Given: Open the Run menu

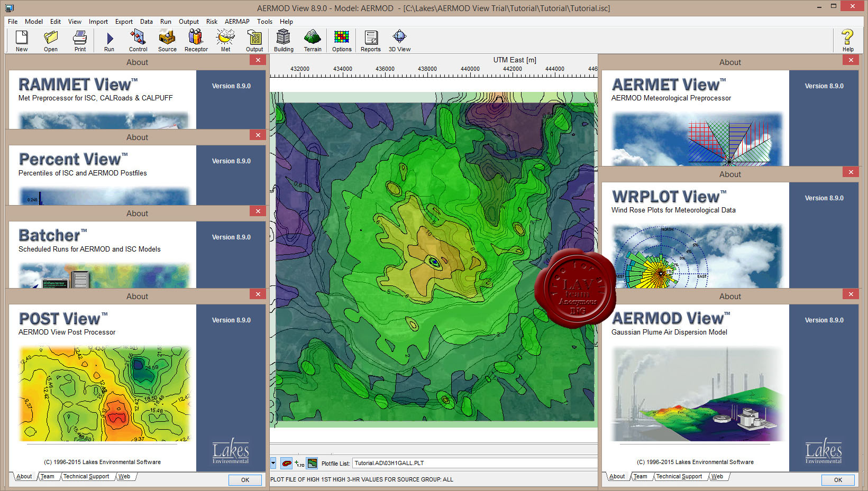Looking at the screenshot, I should point(166,22).
